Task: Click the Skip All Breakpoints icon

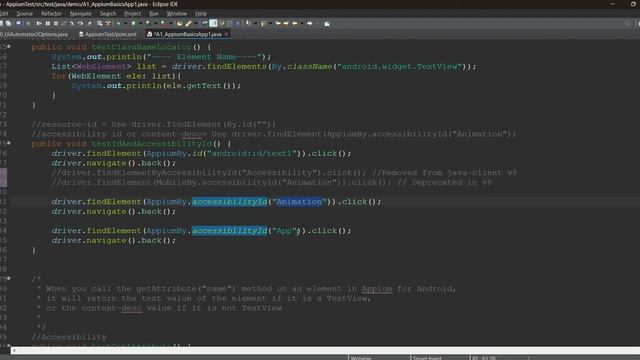Action: 28,23
